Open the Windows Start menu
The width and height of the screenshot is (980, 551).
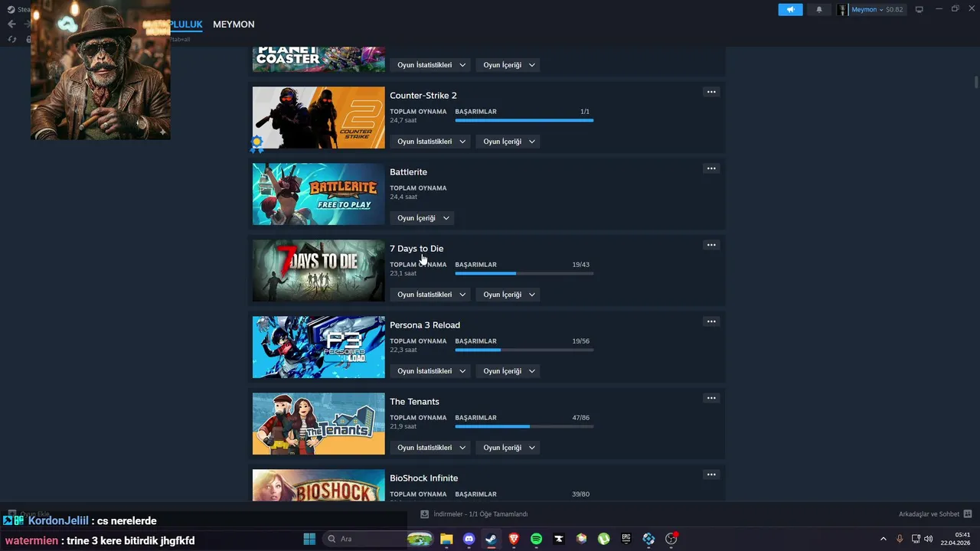click(309, 539)
